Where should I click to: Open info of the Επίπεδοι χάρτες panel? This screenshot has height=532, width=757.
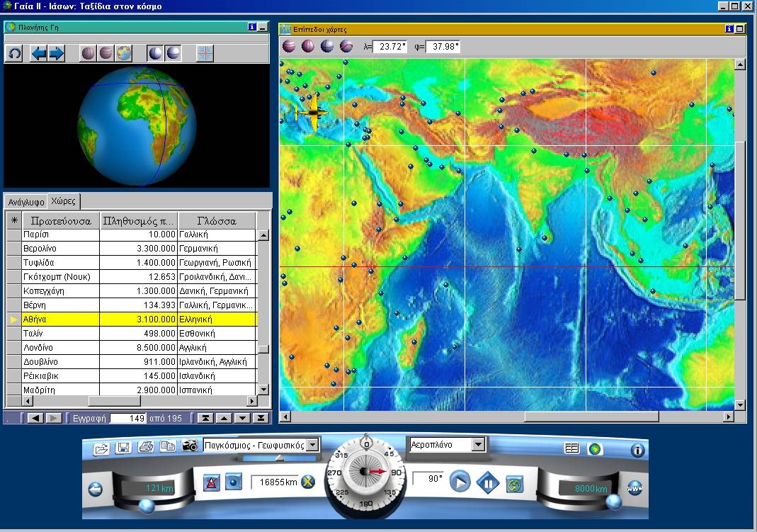coord(729,29)
